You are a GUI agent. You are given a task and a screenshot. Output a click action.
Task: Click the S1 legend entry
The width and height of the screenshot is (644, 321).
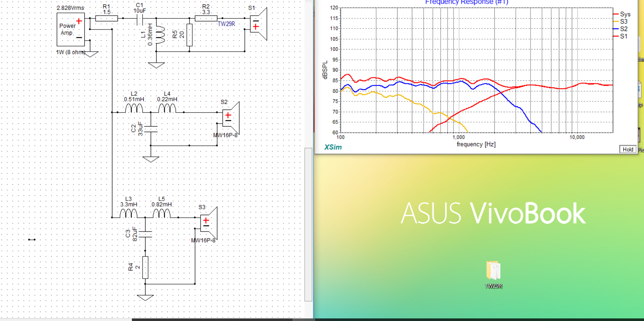click(x=620, y=37)
